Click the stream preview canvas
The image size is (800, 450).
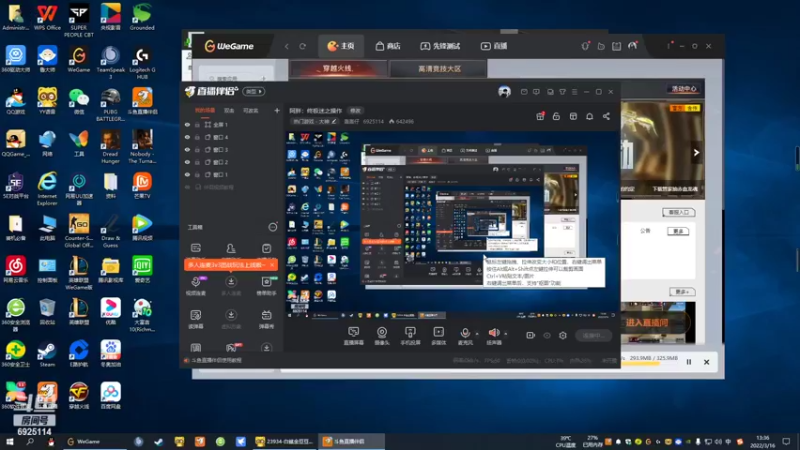pos(452,226)
